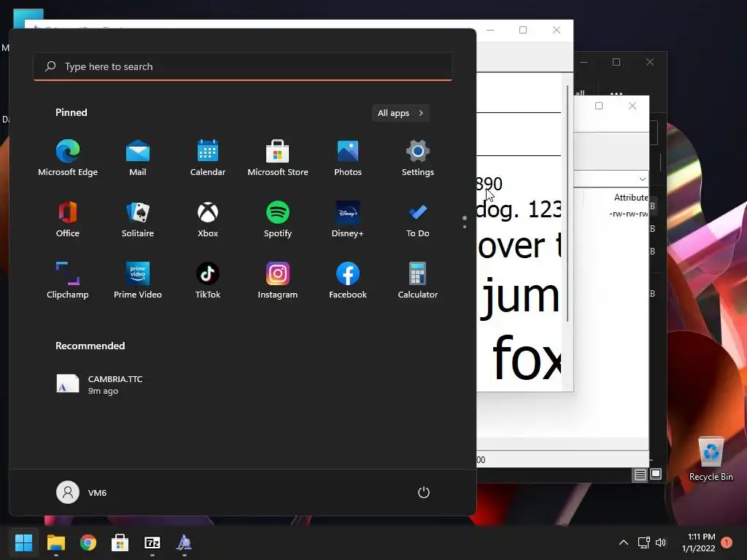
Task: Launch the Xbox app
Action: [x=208, y=219]
